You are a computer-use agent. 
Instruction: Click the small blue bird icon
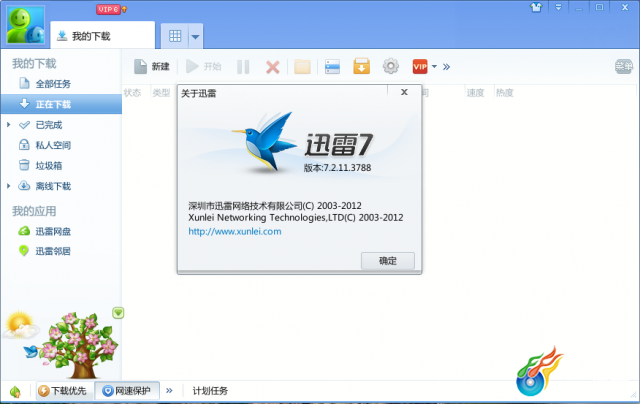tap(31, 351)
